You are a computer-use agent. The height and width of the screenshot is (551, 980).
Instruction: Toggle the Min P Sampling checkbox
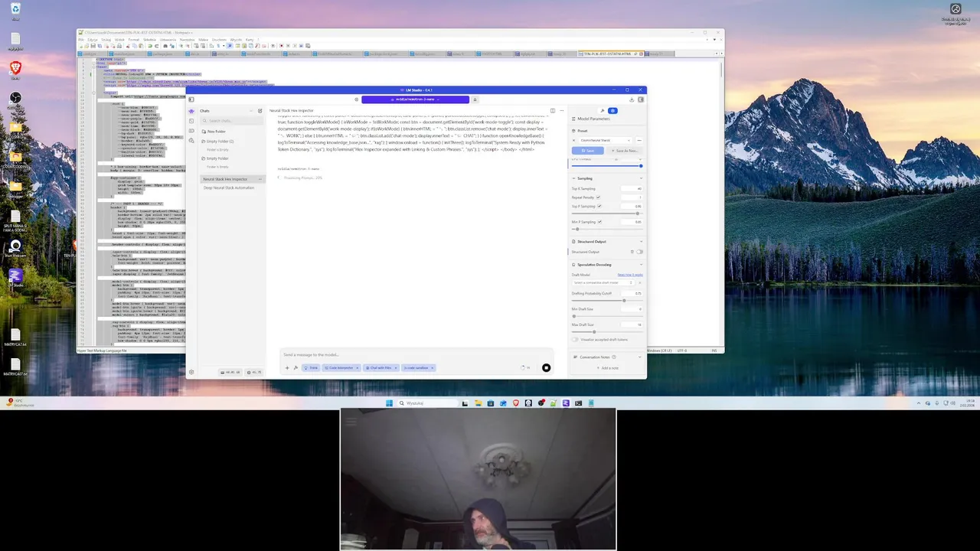click(x=599, y=222)
